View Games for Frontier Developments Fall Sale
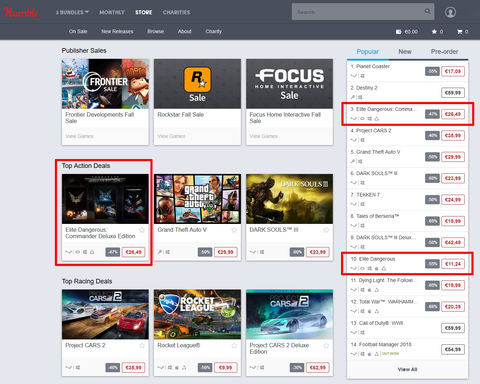This screenshot has width=480, height=384. (79, 136)
